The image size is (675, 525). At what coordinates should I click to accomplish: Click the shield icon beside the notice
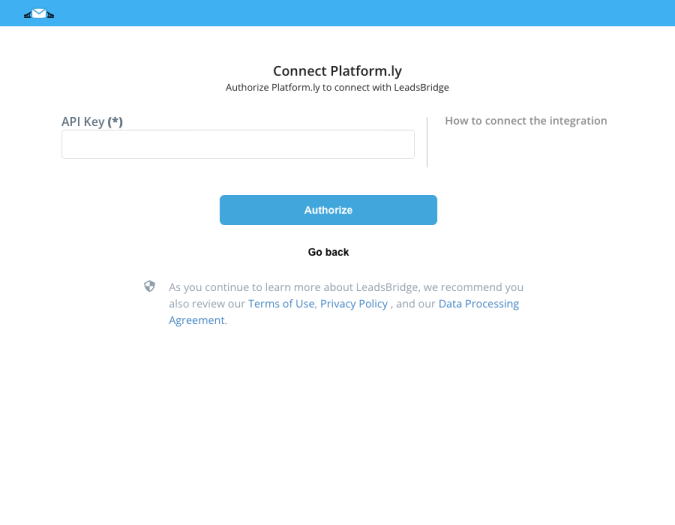(x=149, y=286)
